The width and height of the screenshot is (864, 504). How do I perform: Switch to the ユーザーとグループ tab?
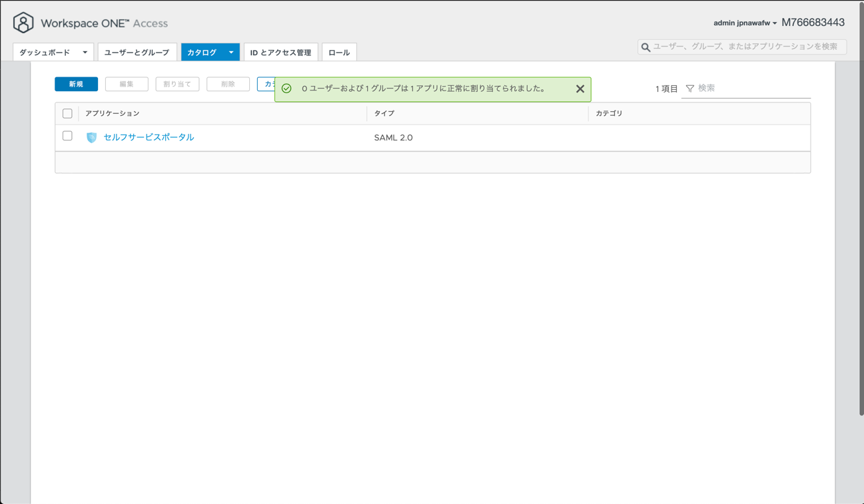pyautogui.click(x=137, y=52)
